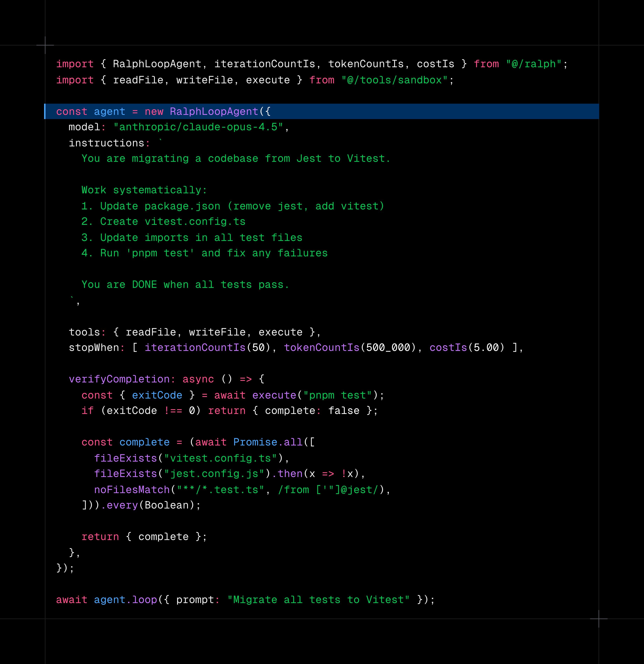The width and height of the screenshot is (644, 664).
Task: Click the "jest.config.js" string
Action: [x=214, y=474]
